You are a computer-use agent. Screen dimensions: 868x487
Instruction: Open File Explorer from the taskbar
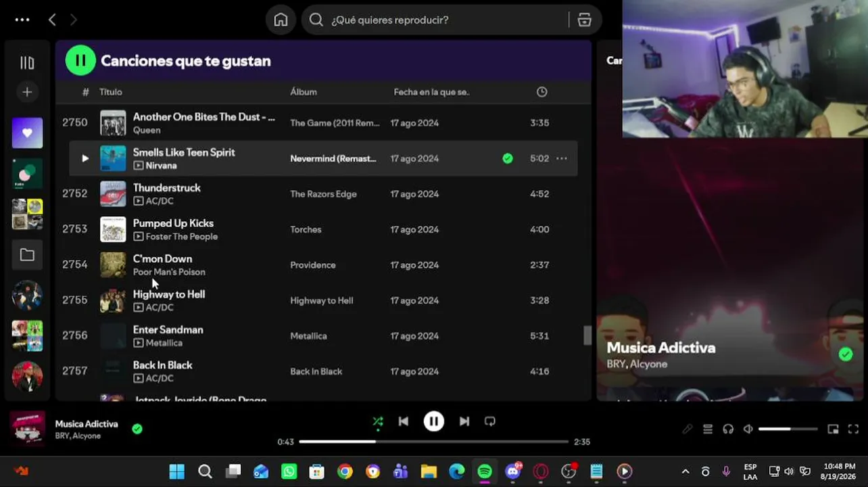(x=429, y=471)
